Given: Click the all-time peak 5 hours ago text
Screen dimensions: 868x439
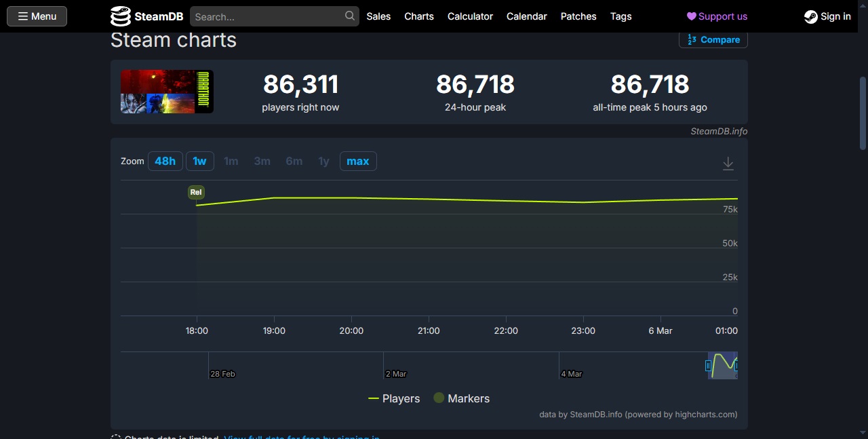Looking at the screenshot, I should [x=650, y=107].
